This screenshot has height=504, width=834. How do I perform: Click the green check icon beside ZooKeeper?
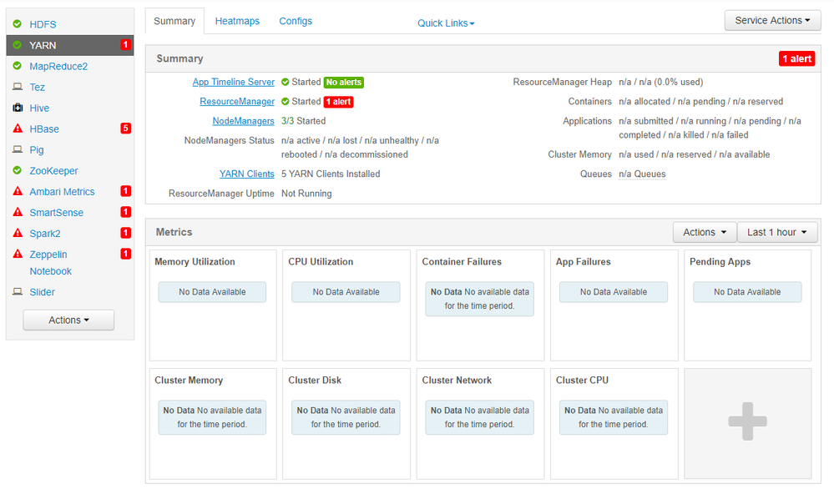pos(18,171)
